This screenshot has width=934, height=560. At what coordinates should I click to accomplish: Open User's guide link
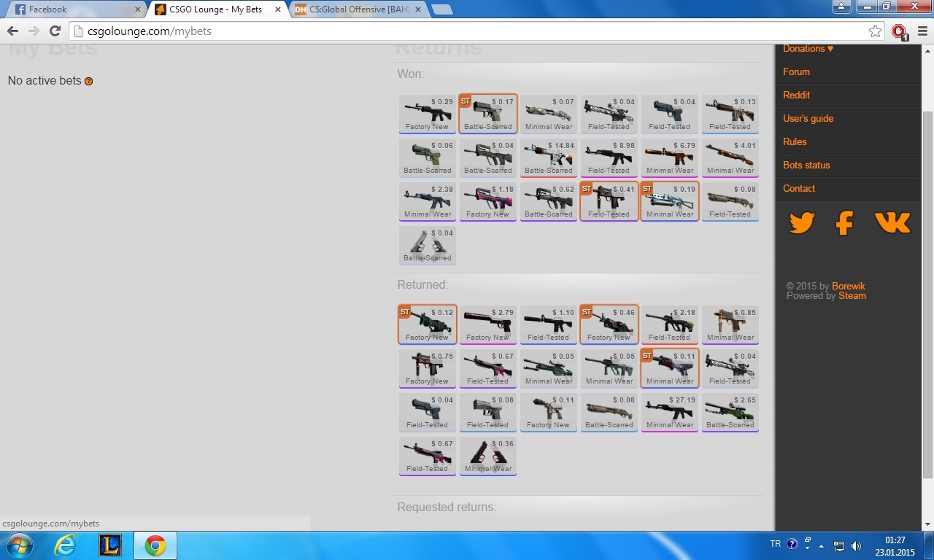click(808, 118)
